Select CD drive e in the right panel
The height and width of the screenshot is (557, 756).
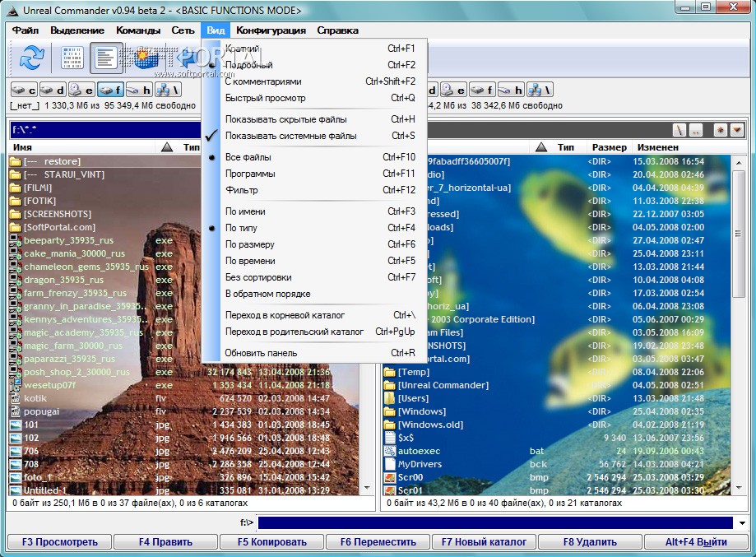[453, 90]
